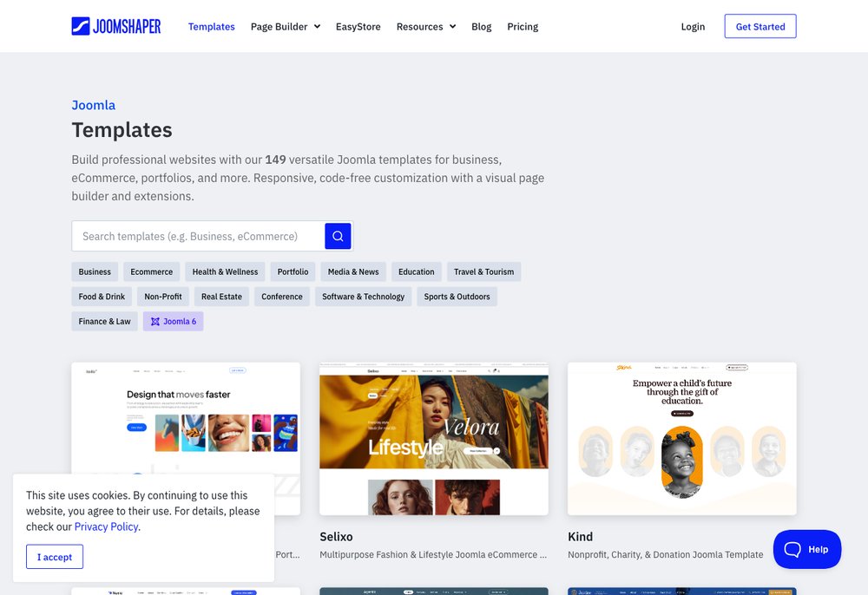Open the Pricing page
This screenshot has width=868, height=595.
coord(523,27)
